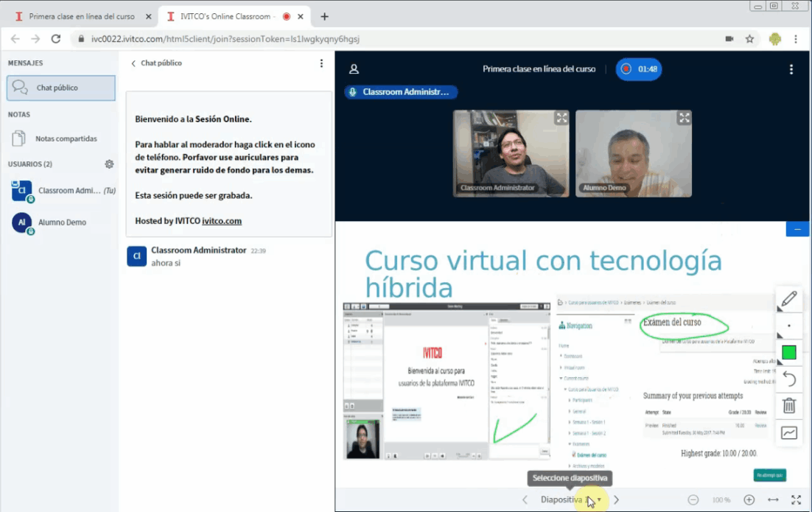This screenshot has height=512, width=812.
Task: Toggle the user list panel
Action: click(x=354, y=69)
